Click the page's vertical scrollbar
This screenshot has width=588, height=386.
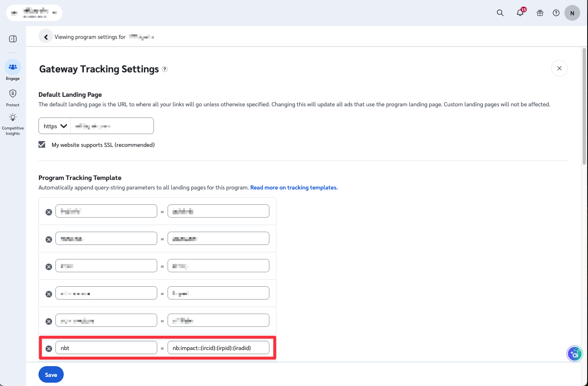pyautogui.click(x=584, y=106)
